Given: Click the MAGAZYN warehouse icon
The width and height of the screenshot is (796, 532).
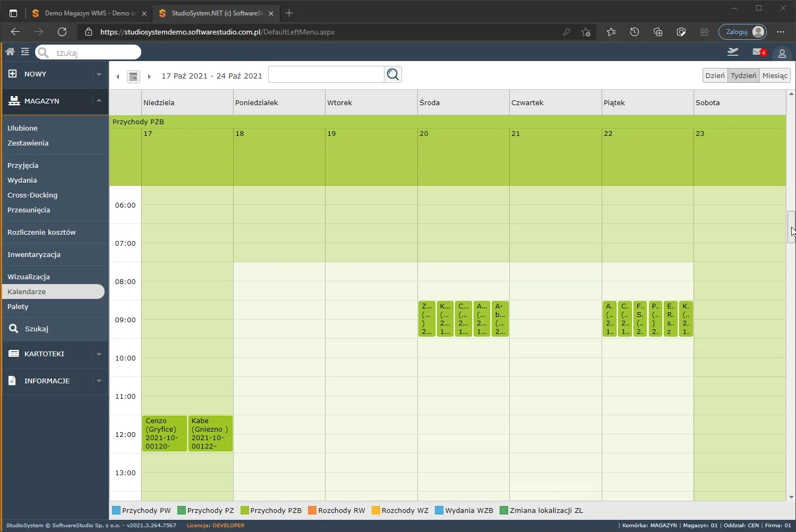Looking at the screenshot, I should coord(14,101).
